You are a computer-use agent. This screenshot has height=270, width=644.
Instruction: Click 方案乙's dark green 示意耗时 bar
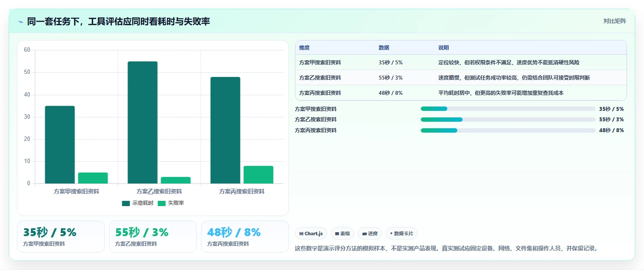(142, 123)
